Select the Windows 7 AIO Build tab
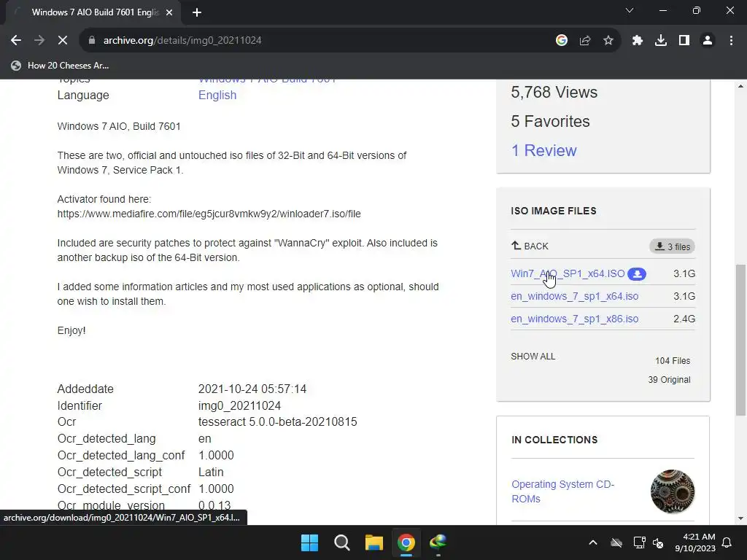747x560 pixels. pyautogui.click(x=94, y=12)
